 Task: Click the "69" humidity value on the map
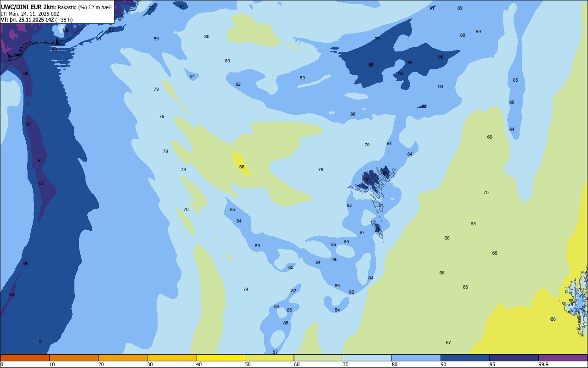click(490, 137)
